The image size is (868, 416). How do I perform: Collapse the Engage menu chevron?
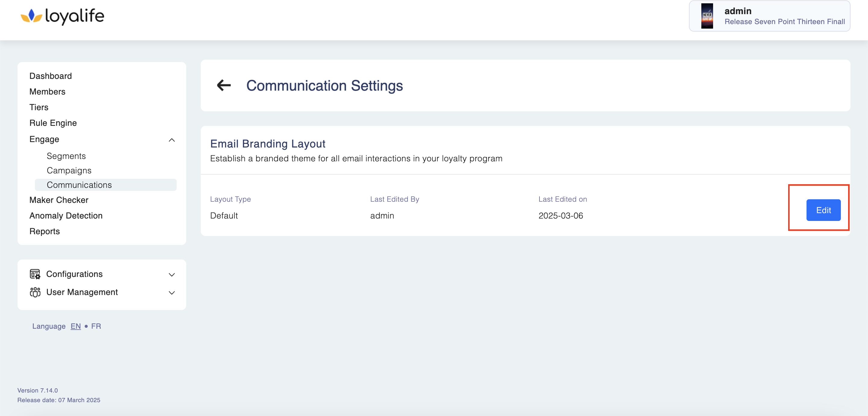pos(171,140)
